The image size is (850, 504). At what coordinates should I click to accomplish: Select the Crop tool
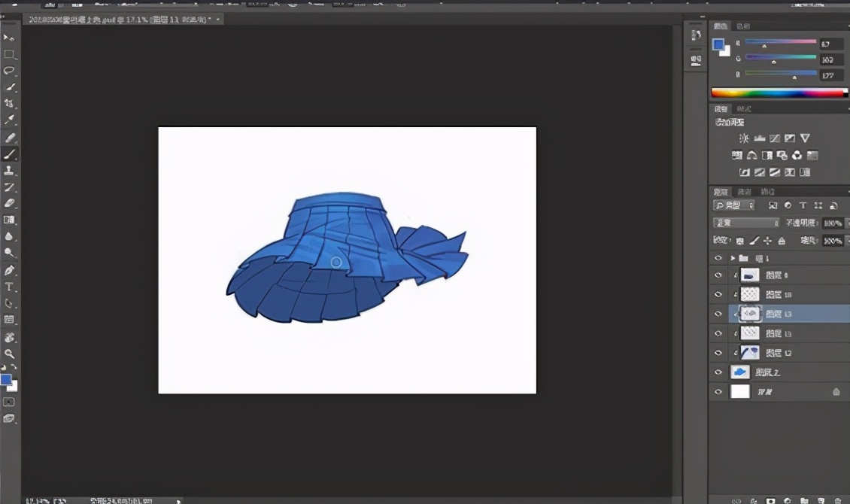pyautogui.click(x=9, y=104)
